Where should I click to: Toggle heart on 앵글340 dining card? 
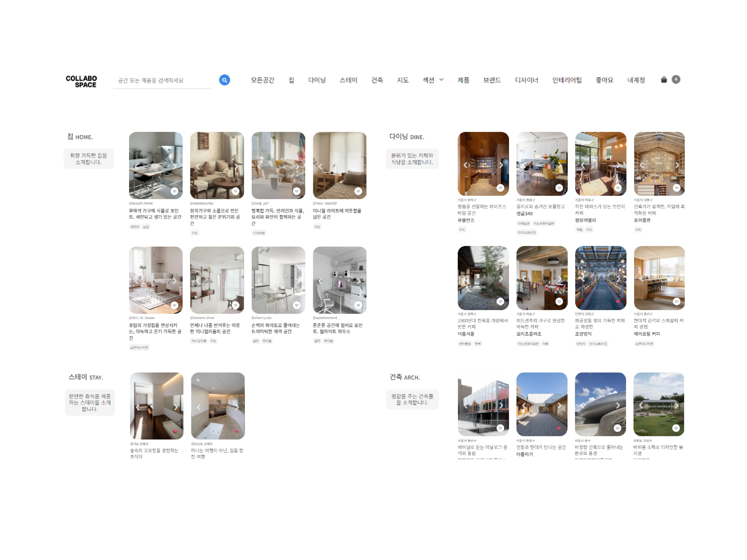[559, 188]
